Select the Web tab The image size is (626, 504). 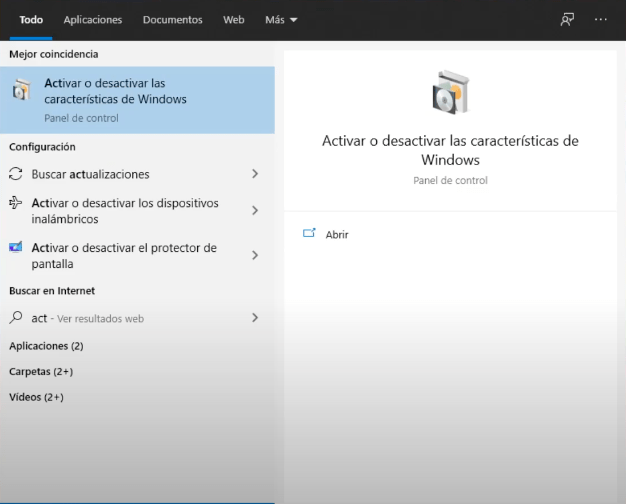[x=233, y=20]
